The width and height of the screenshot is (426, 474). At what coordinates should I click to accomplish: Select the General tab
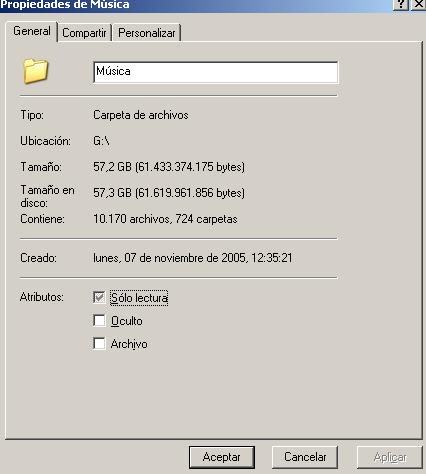[32, 31]
